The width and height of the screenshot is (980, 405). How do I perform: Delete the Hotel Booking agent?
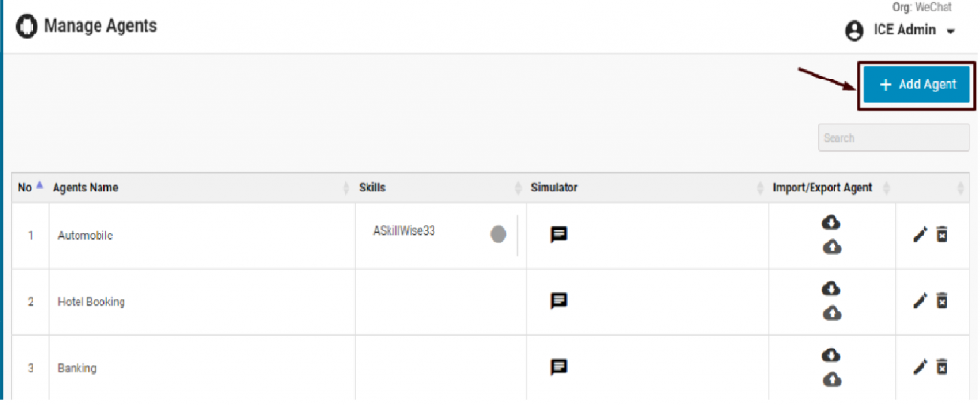click(x=942, y=301)
